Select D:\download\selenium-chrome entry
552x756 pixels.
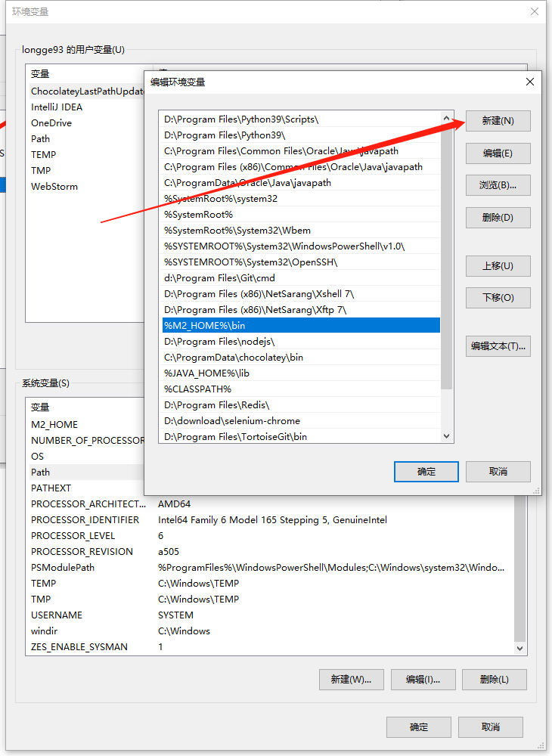[x=301, y=421]
